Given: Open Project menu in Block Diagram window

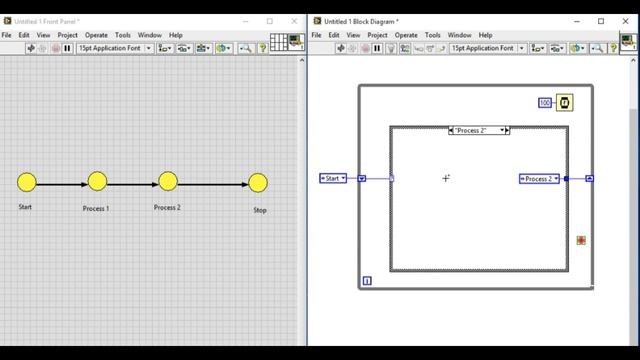Looking at the screenshot, I should click(377, 35).
